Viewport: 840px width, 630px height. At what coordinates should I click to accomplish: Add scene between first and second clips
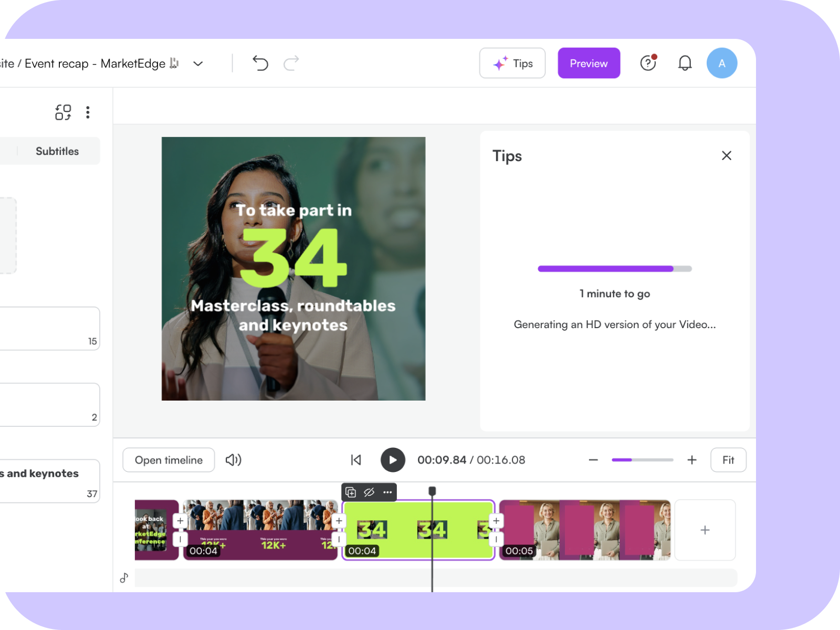(x=180, y=521)
